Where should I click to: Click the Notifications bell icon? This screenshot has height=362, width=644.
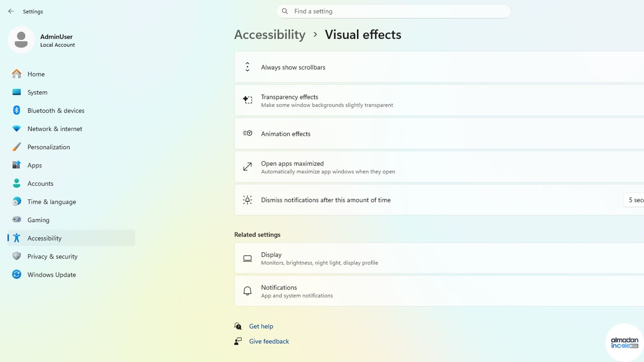[x=248, y=291]
